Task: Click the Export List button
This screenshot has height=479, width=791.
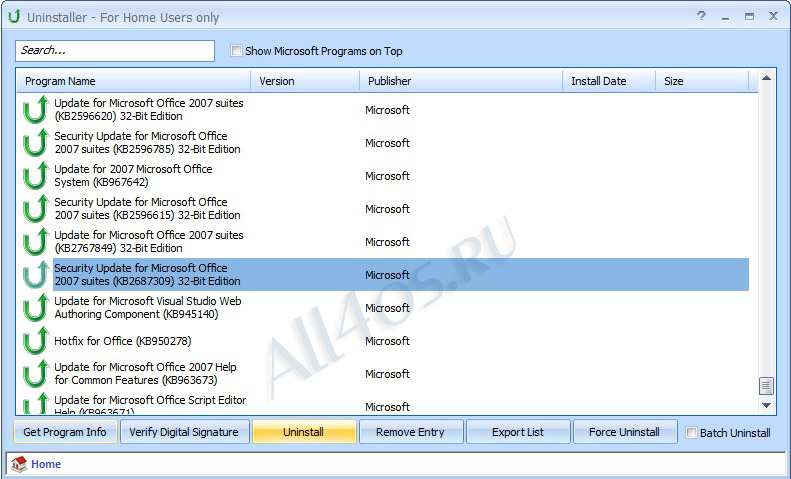Action: [518, 432]
